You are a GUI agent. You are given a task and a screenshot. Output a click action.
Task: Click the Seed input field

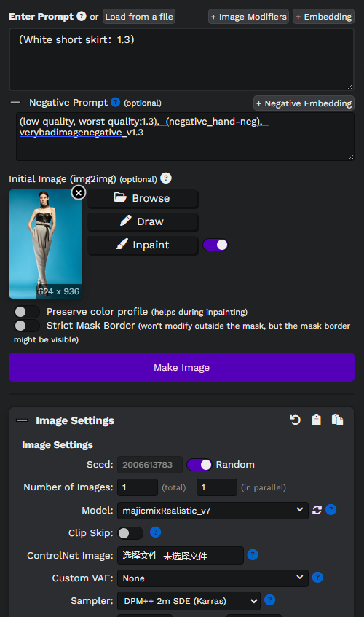click(x=150, y=465)
